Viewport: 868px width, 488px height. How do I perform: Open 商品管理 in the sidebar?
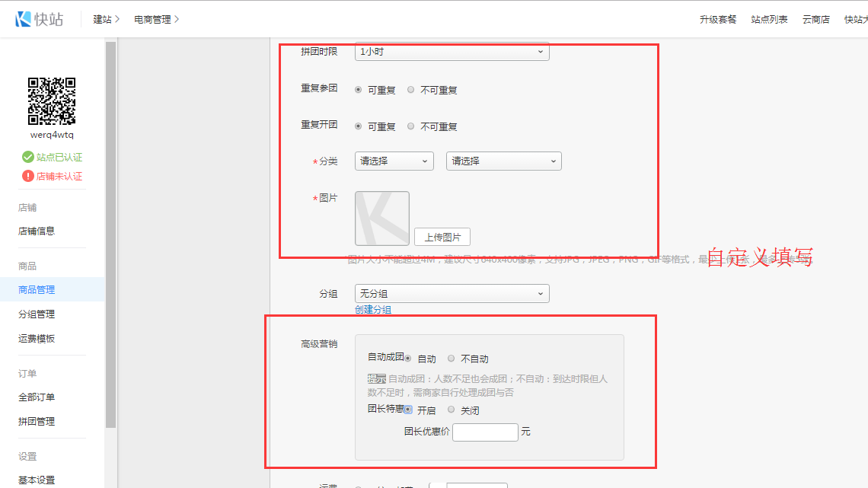(37, 289)
